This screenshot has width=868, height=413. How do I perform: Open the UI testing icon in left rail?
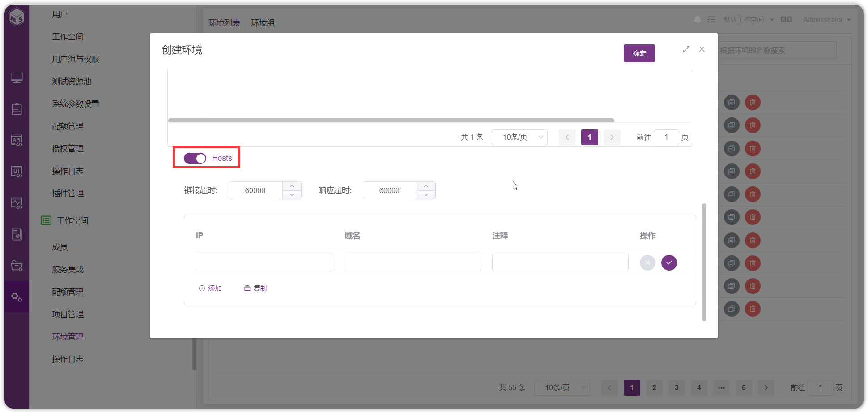pos(17,172)
